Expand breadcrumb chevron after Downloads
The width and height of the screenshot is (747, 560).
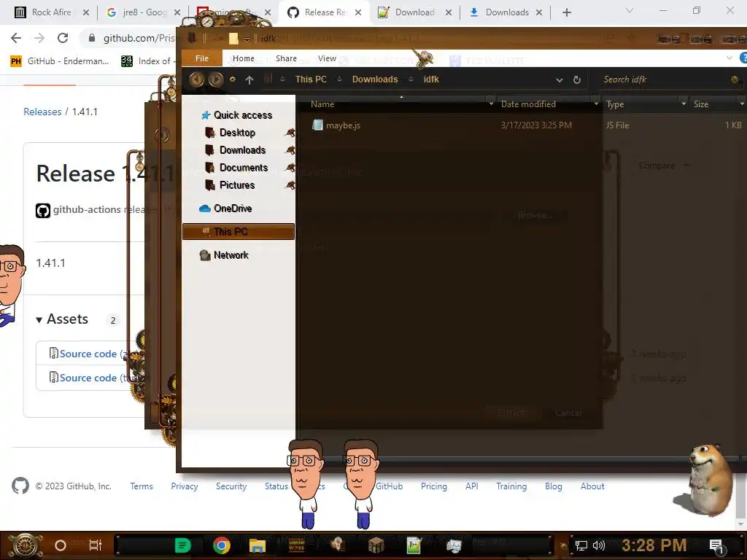[411, 79]
